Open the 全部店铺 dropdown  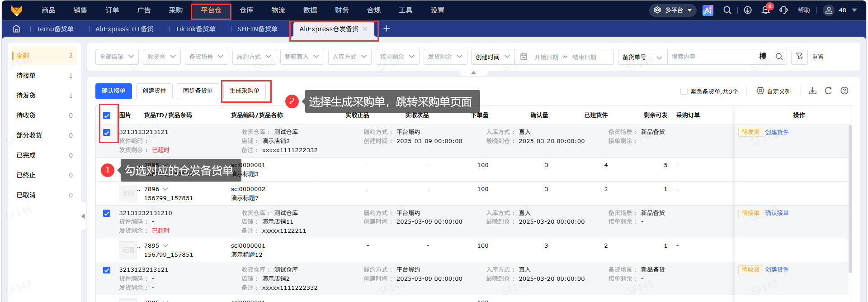coord(117,57)
